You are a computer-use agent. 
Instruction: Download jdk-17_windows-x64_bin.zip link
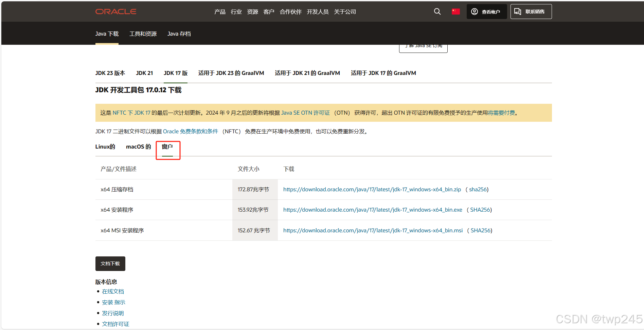click(x=372, y=189)
